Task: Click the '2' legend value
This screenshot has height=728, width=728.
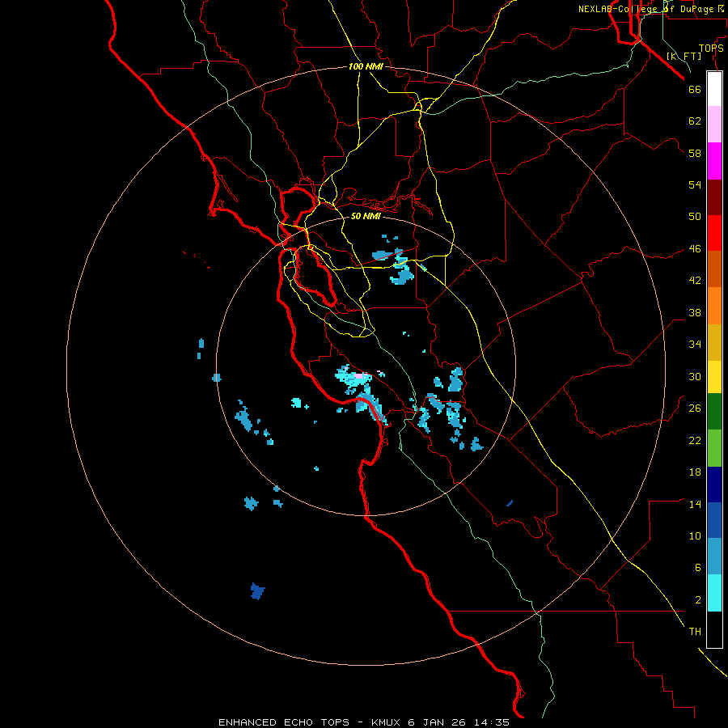Action: pos(698,600)
